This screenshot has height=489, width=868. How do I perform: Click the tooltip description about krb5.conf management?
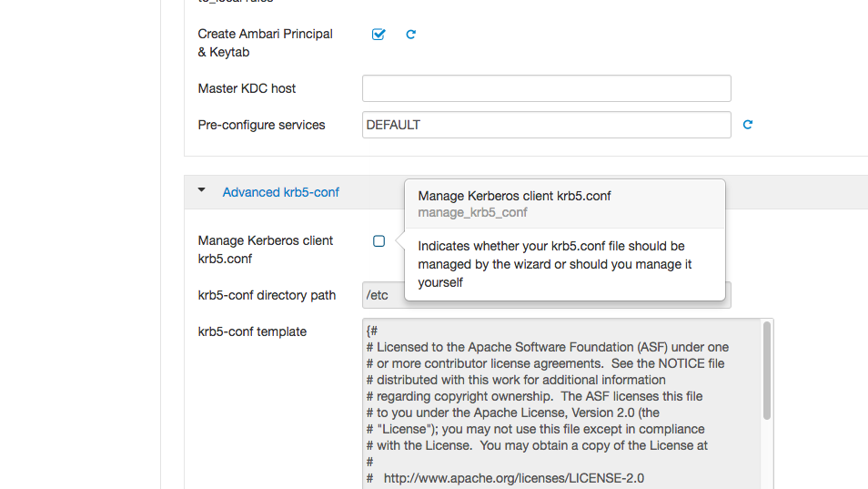pyautogui.click(x=554, y=264)
